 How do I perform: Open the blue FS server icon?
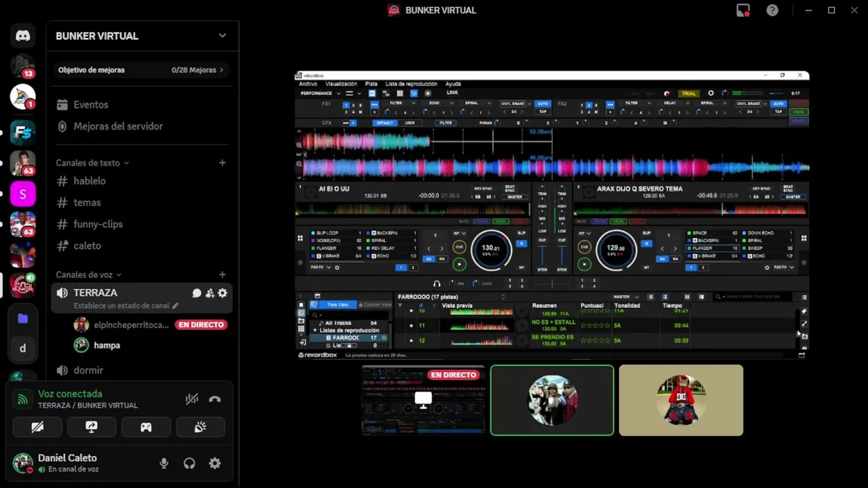[x=22, y=132]
